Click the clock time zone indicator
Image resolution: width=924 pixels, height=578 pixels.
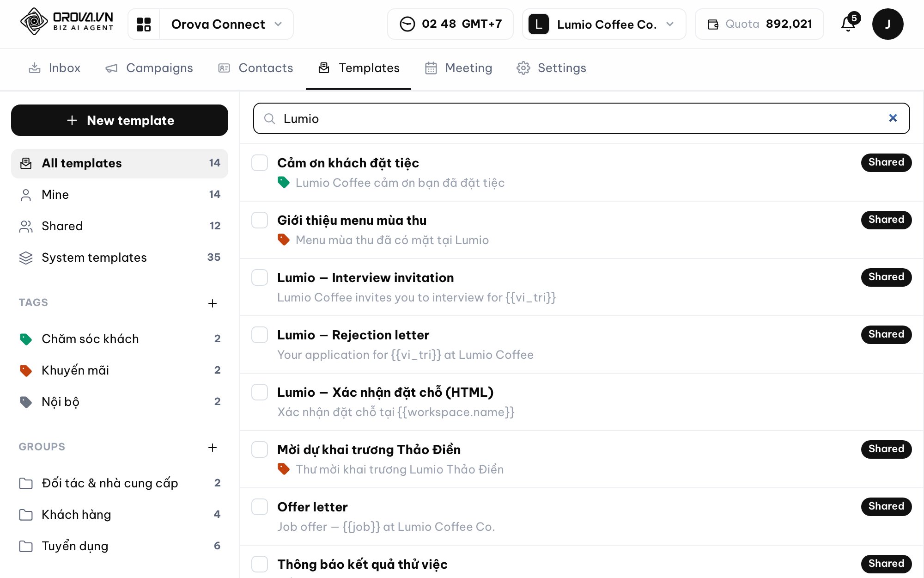coord(450,24)
